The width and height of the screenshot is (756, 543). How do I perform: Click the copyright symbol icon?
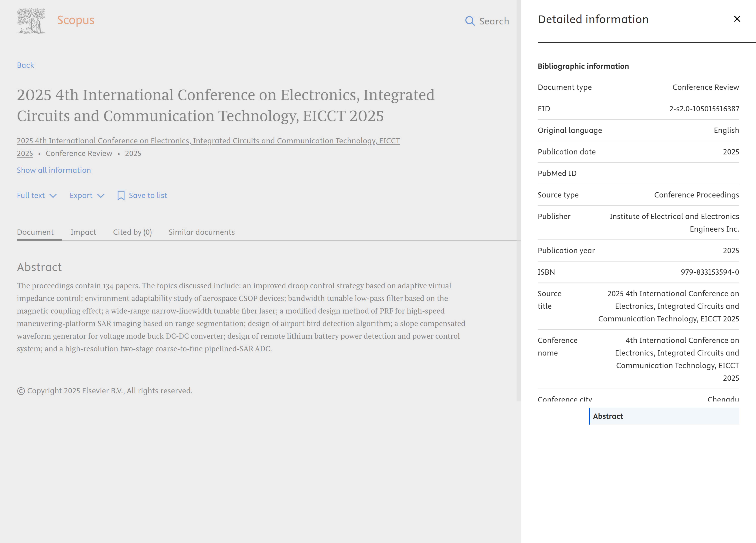click(x=21, y=391)
